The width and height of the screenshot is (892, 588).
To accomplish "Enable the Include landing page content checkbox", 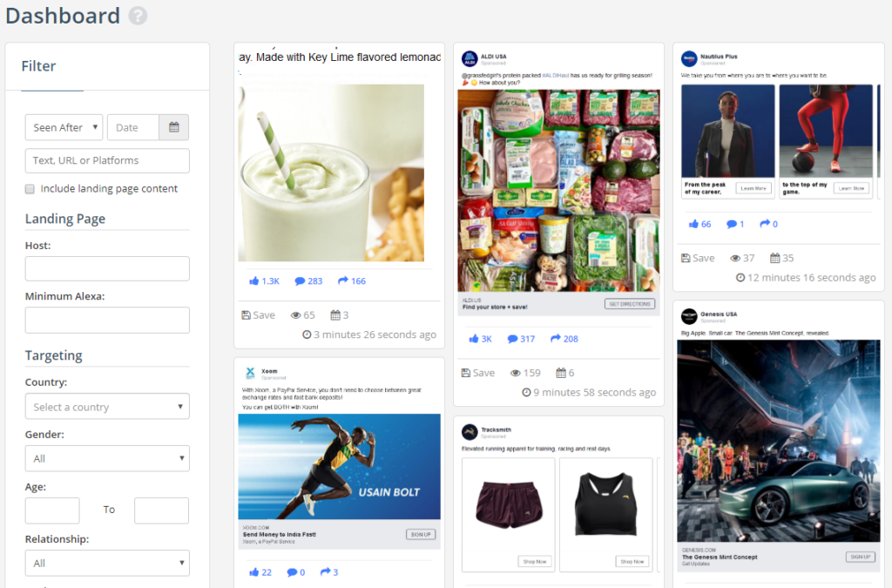I will (29, 188).
